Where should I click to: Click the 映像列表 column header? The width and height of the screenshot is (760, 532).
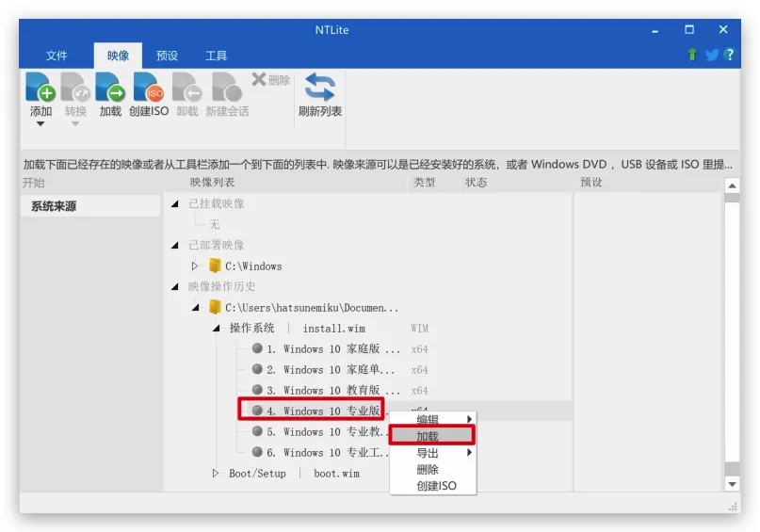(212, 182)
